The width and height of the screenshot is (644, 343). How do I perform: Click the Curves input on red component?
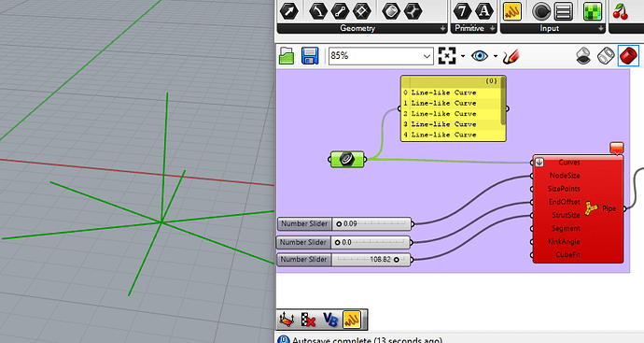pos(568,163)
